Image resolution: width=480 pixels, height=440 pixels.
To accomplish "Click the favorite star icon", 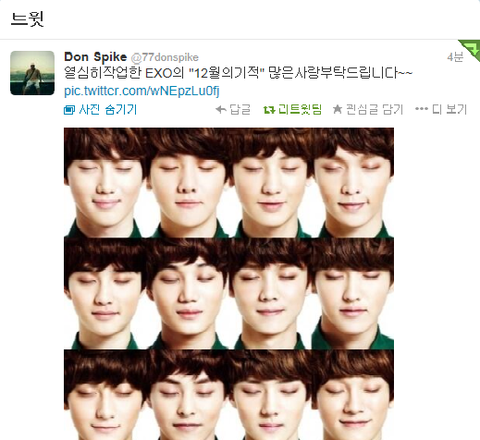I will point(337,109).
